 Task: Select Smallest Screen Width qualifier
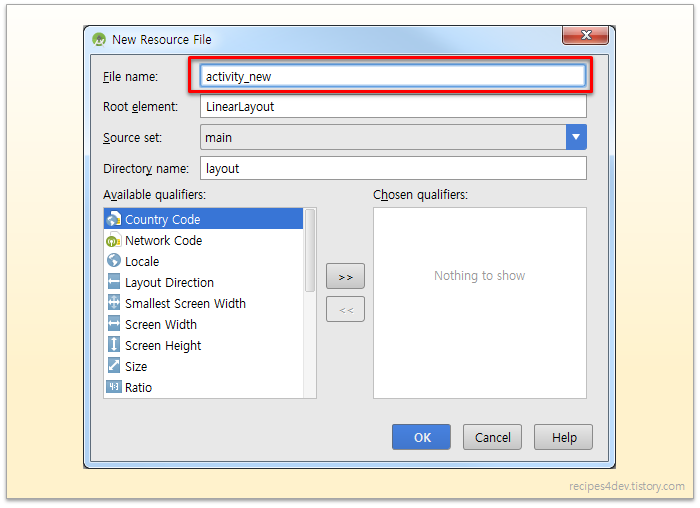(x=204, y=303)
